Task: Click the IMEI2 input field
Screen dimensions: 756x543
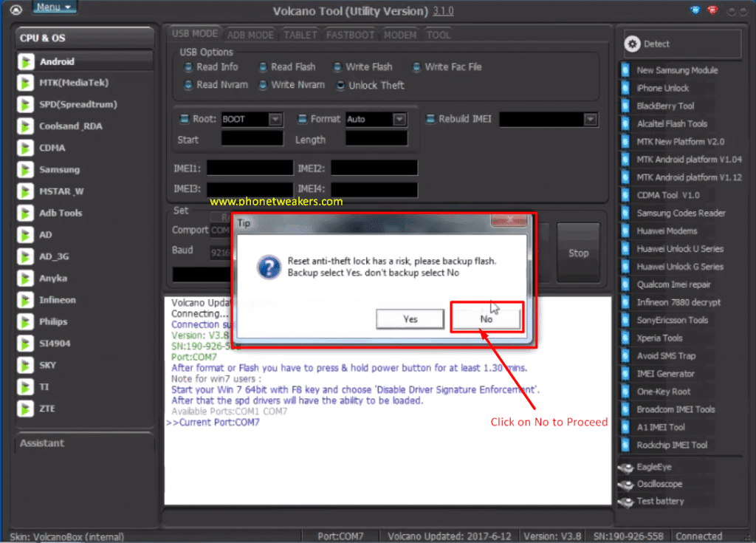Action: click(374, 168)
